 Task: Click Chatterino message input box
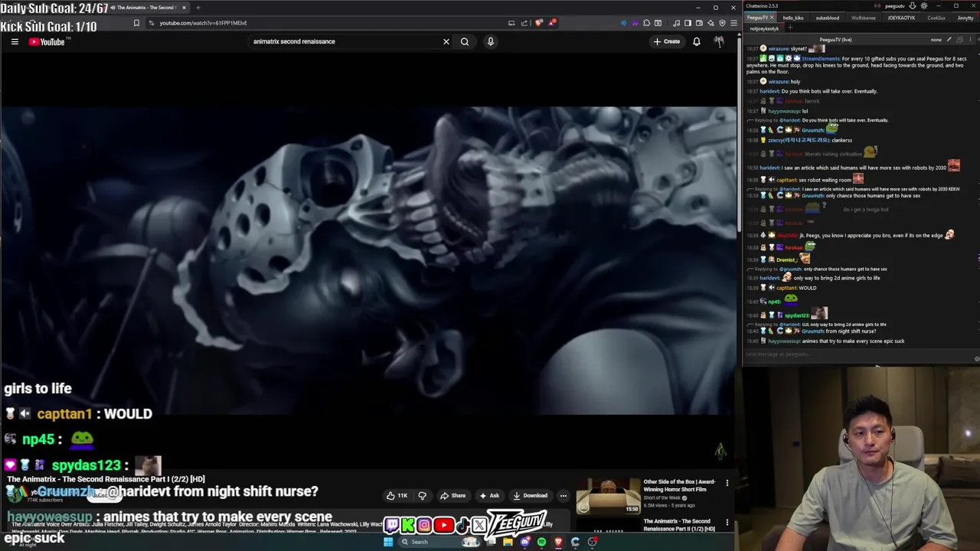pyautogui.click(x=857, y=354)
